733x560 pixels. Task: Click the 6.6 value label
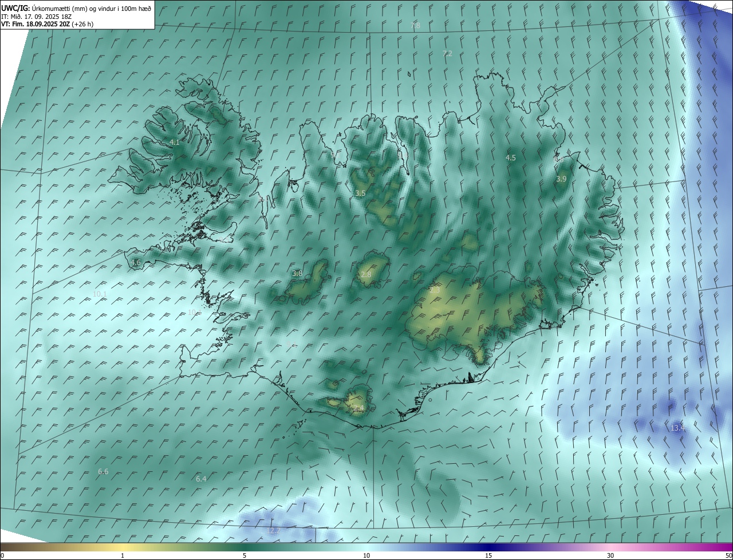103,472
